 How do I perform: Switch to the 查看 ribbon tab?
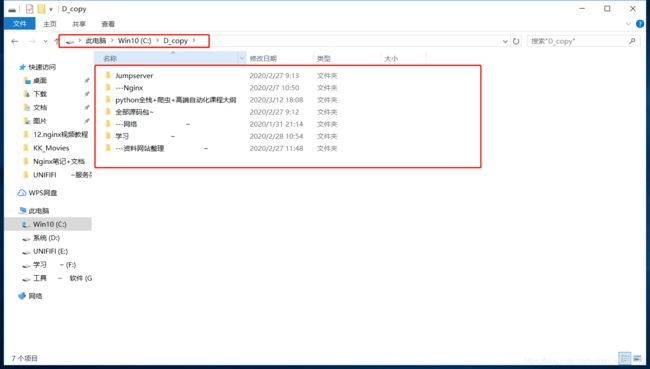[x=108, y=24]
